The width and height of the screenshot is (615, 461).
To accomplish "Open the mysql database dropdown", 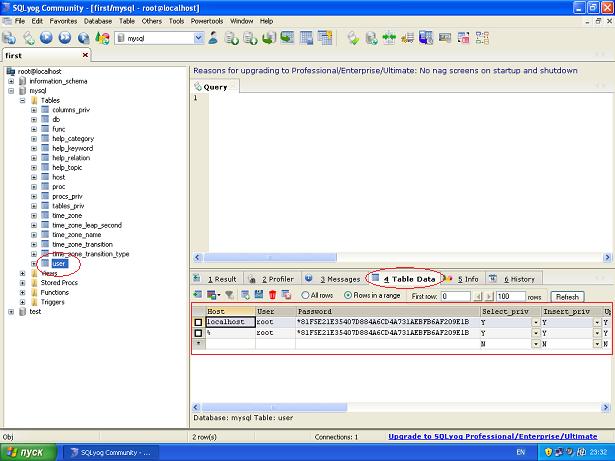I will click(x=198, y=38).
